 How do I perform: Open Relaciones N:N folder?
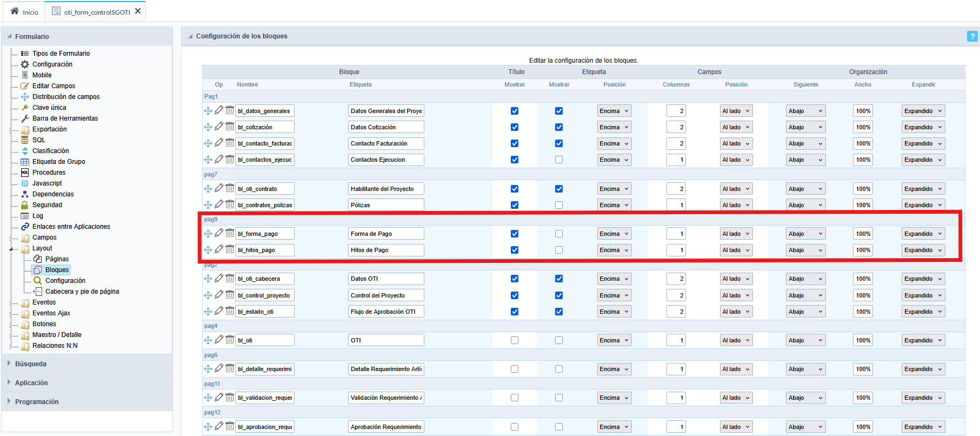[55, 346]
